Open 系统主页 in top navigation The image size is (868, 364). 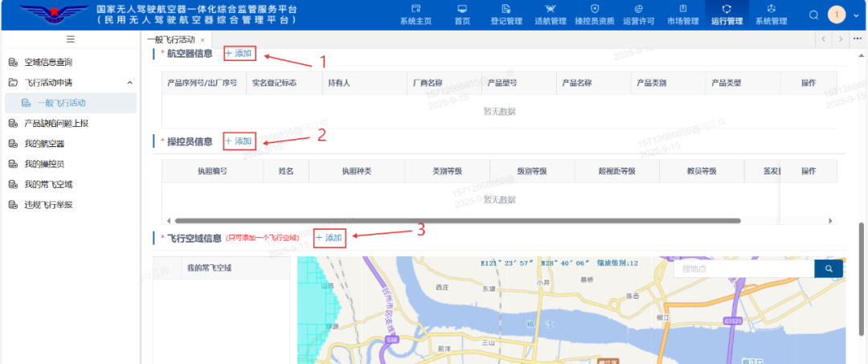click(416, 15)
